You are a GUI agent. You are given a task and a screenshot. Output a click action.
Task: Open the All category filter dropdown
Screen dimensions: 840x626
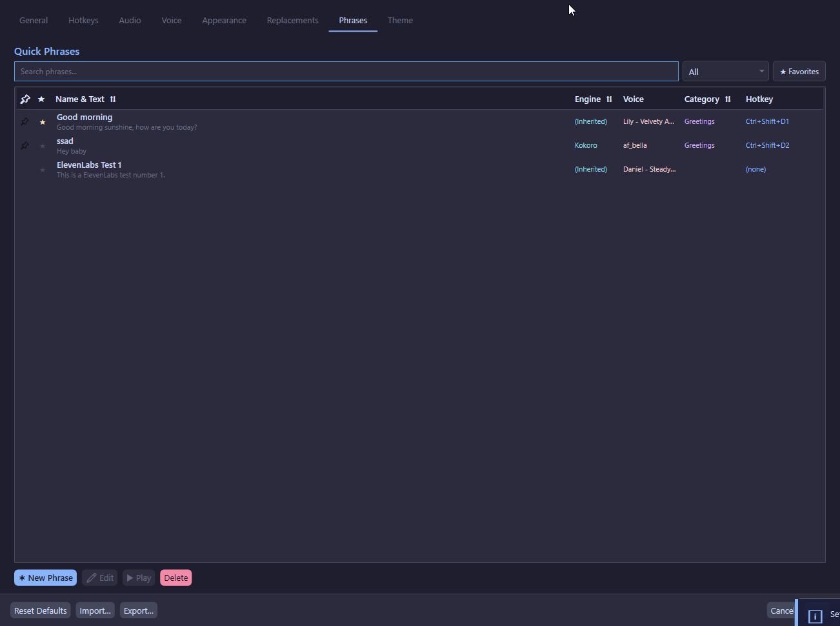[x=726, y=72]
